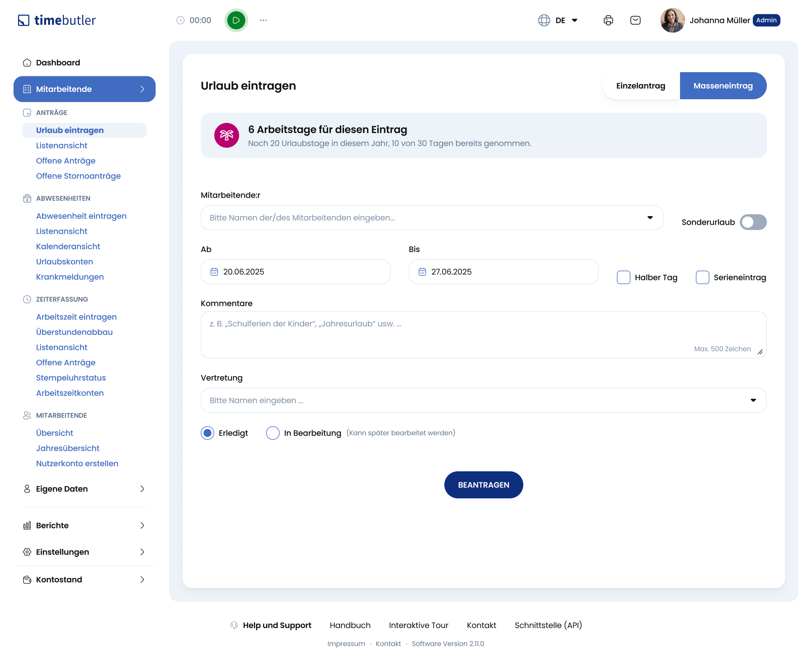Click calendar icon in Ab date field
The image size is (812, 666).
pyautogui.click(x=214, y=272)
